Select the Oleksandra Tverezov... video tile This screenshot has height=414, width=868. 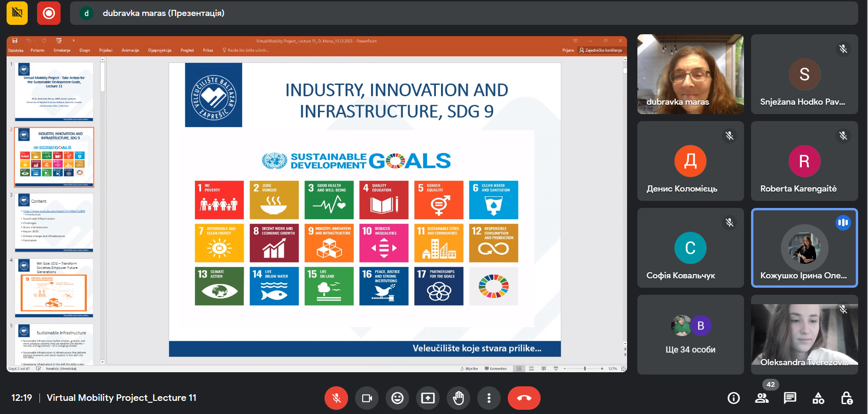coord(804,335)
